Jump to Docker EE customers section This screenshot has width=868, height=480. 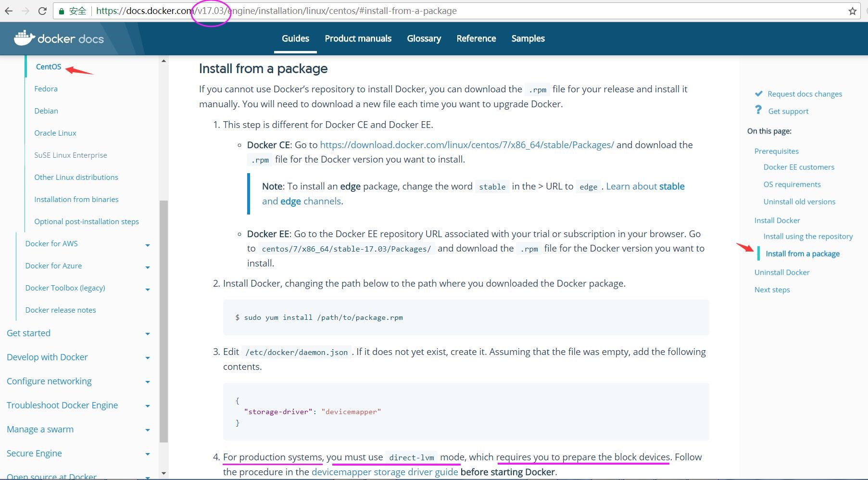799,167
